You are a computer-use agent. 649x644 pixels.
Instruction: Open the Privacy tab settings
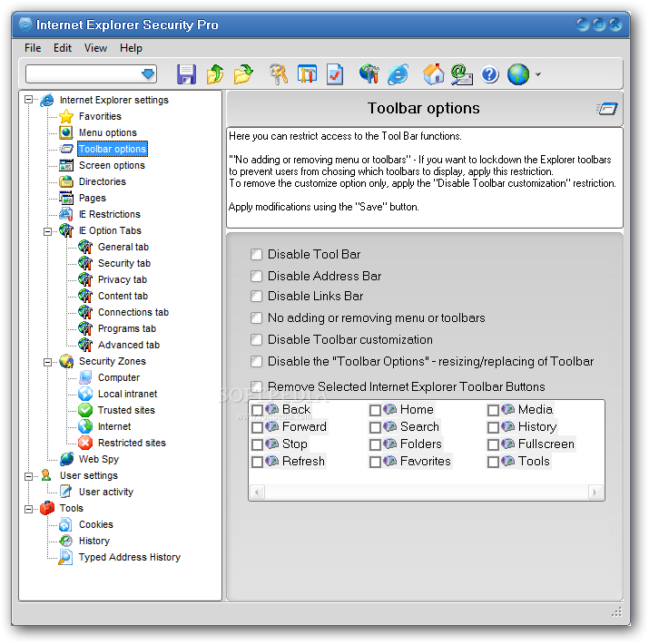click(123, 279)
